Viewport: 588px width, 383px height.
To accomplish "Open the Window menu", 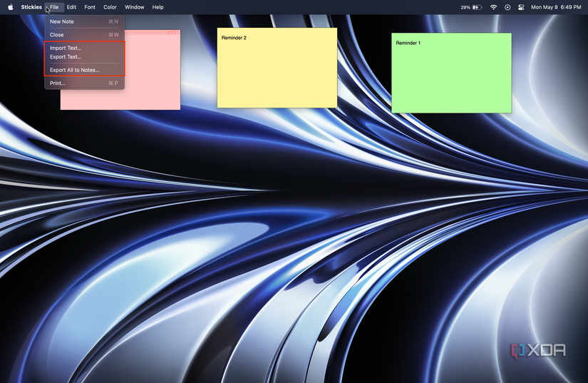I will coord(134,7).
